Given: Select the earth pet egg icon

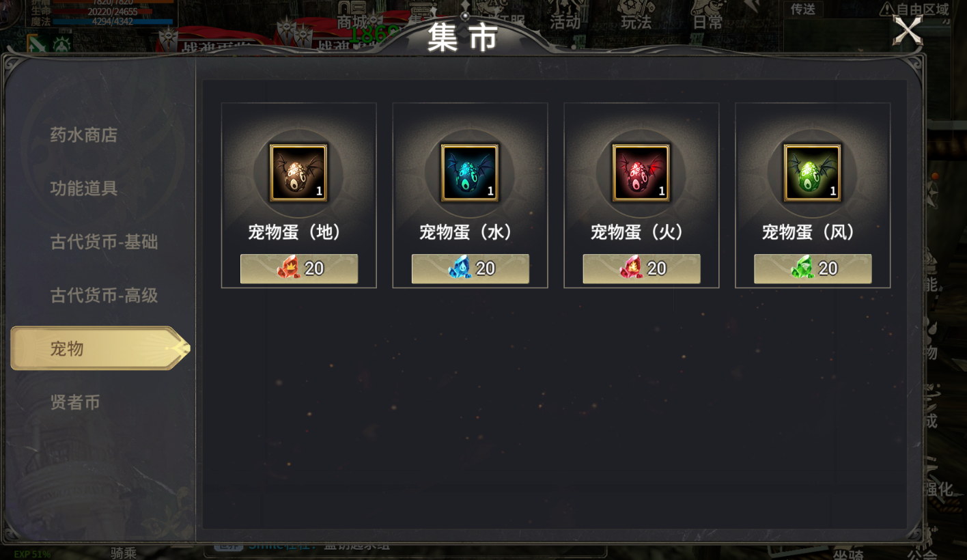Looking at the screenshot, I should (298, 173).
